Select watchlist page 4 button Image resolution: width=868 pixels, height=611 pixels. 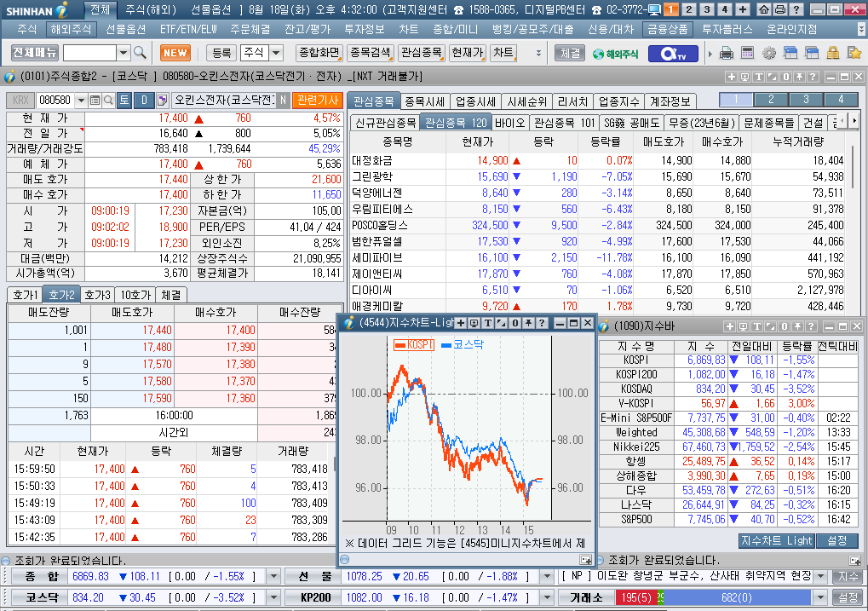point(841,100)
